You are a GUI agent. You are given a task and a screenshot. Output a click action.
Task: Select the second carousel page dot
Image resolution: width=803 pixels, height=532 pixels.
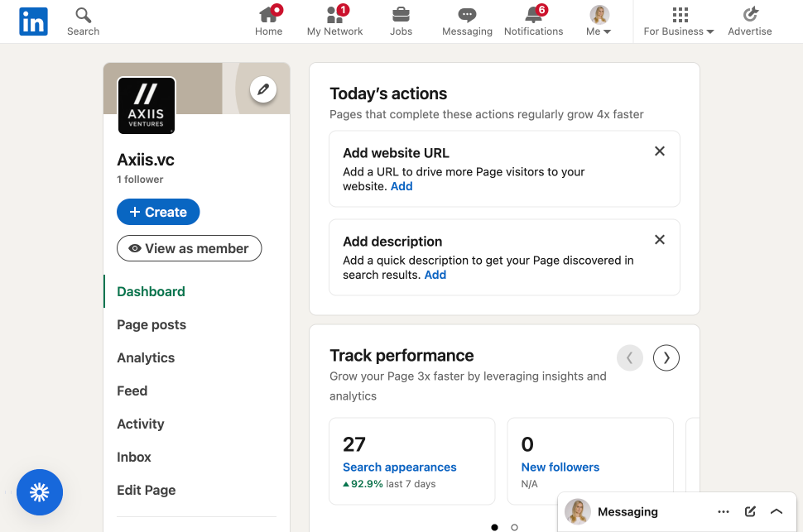514,527
